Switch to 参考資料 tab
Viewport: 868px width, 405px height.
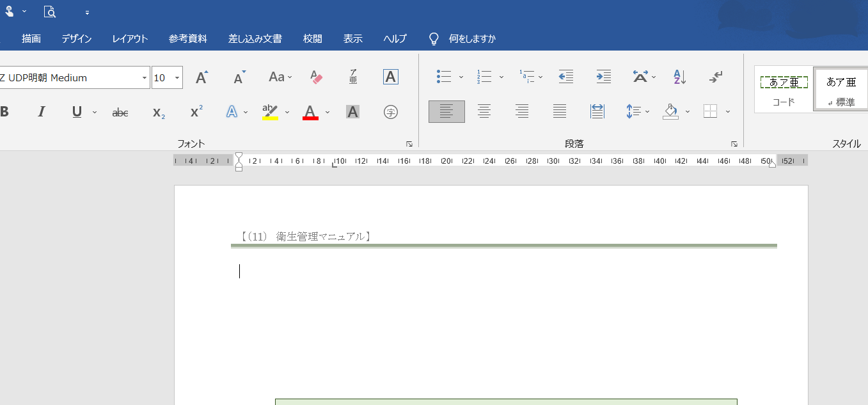(188, 38)
